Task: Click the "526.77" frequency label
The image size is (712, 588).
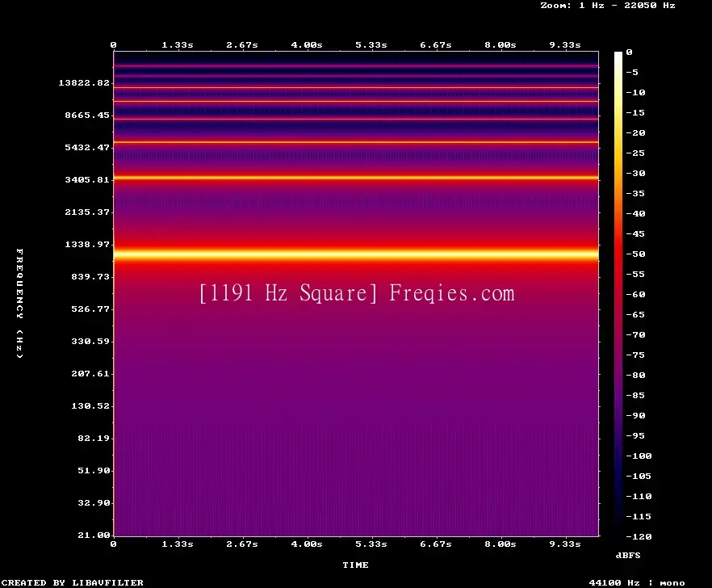Action: click(90, 309)
